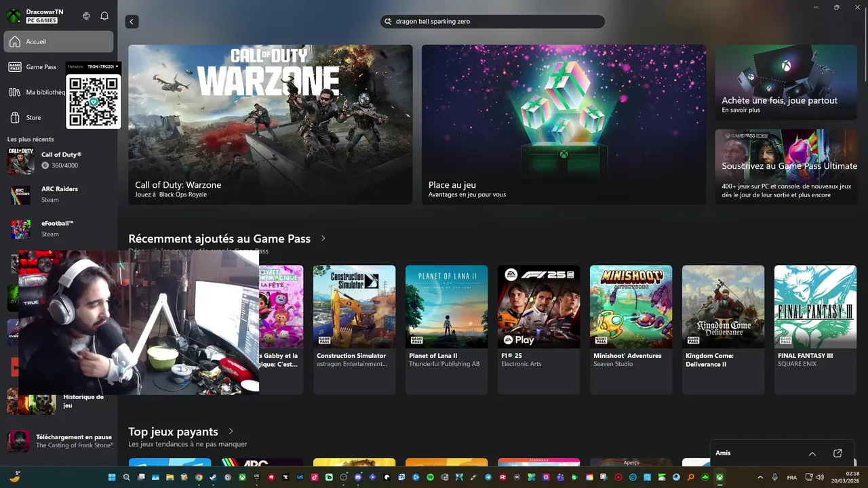This screenshot has width=868, height=488.
Task: Open Call of Duty recent game icon
Action: [x=20, y=161]
